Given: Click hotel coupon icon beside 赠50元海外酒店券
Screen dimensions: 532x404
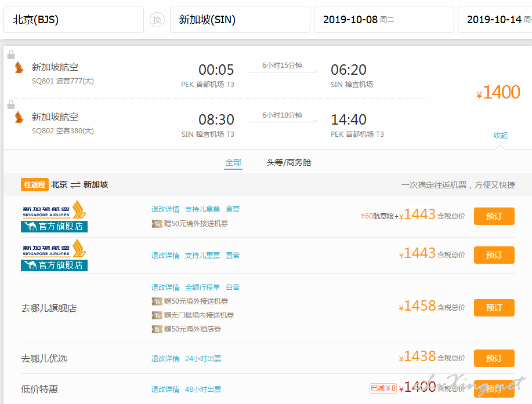Looking at the screenshot, I should 157,329.
